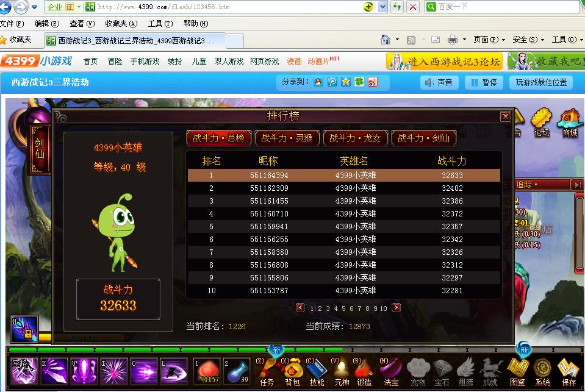Click the 进入西游战记3论坛 banner

point(444,62)
